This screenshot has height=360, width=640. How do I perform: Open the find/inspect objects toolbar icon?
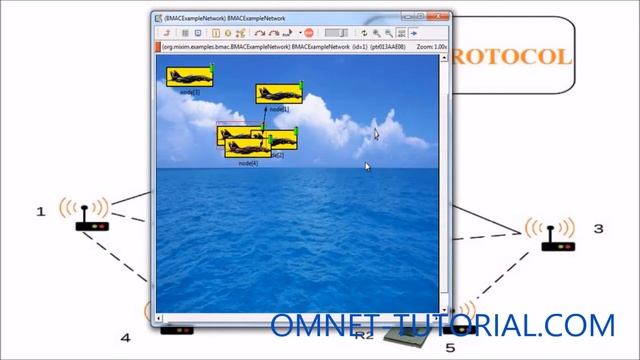tap(240, 33)
